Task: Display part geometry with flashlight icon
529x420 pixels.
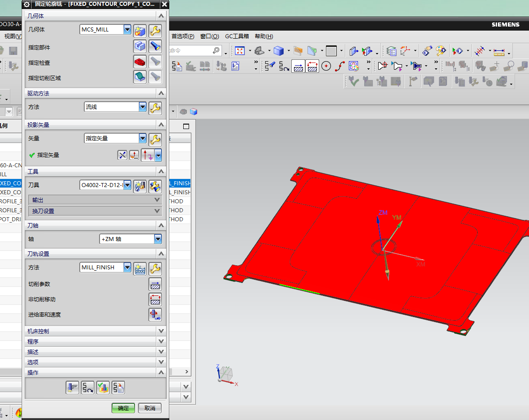Action: point(155,46)
